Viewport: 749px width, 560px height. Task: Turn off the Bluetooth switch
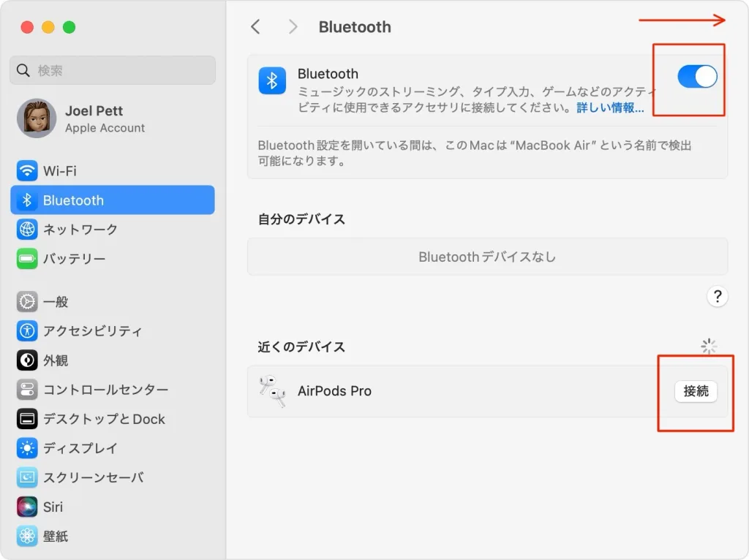point(697,76)
